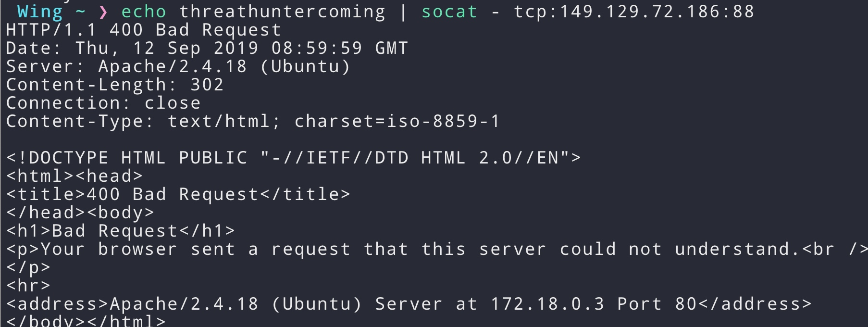Click the socat command word
Viewport: 868px width, 327px height.
pos(449,12)
